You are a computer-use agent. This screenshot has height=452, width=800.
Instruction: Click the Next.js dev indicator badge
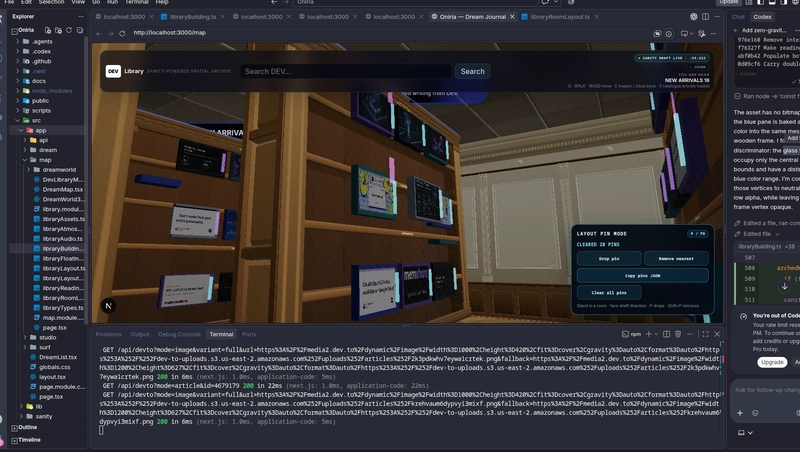pyautogui.click(x=108, y=306)
